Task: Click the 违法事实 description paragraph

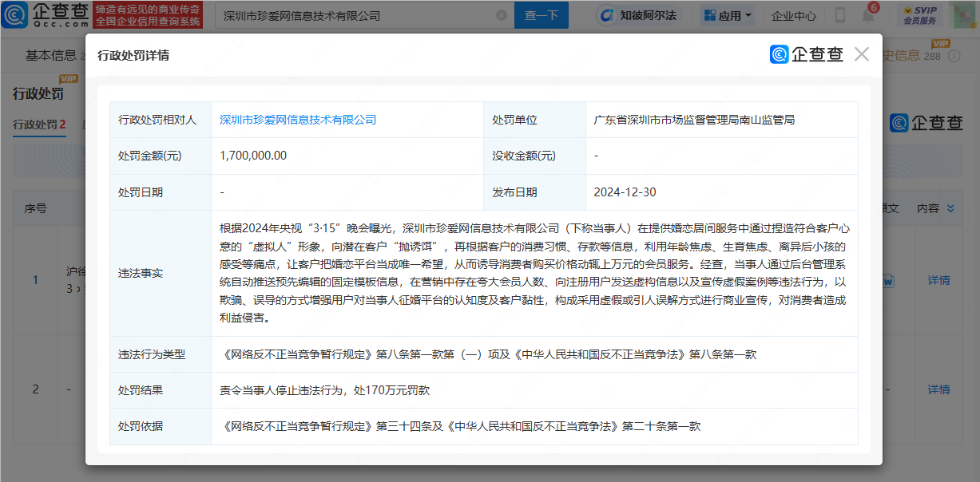Action: (533, 273)
